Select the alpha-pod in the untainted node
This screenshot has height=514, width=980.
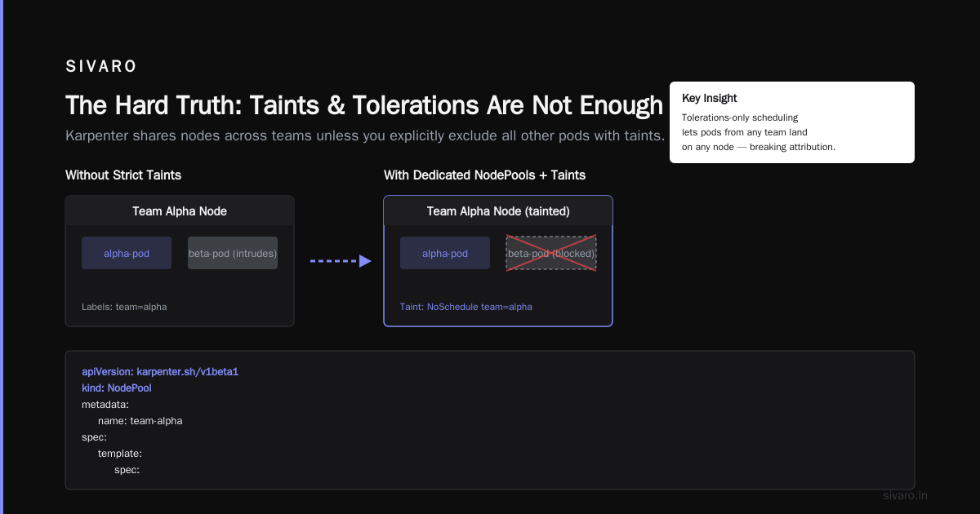(x=127, y=253)
